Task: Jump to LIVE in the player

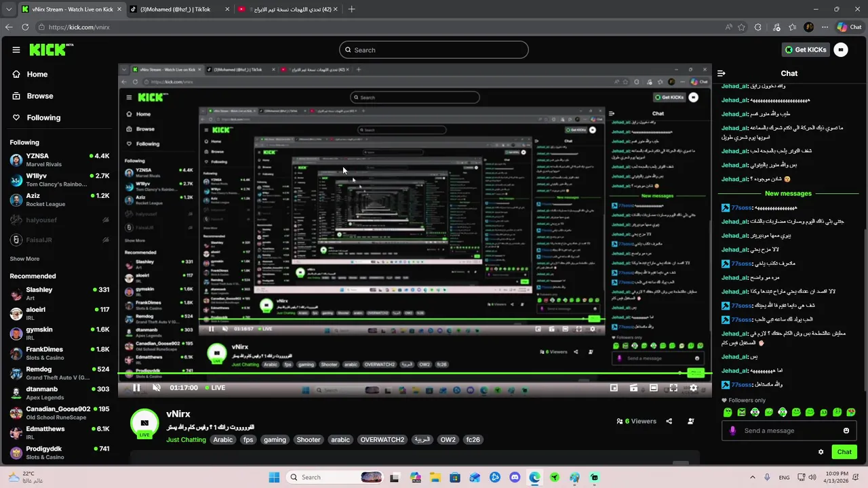Action: coord(214,388)
